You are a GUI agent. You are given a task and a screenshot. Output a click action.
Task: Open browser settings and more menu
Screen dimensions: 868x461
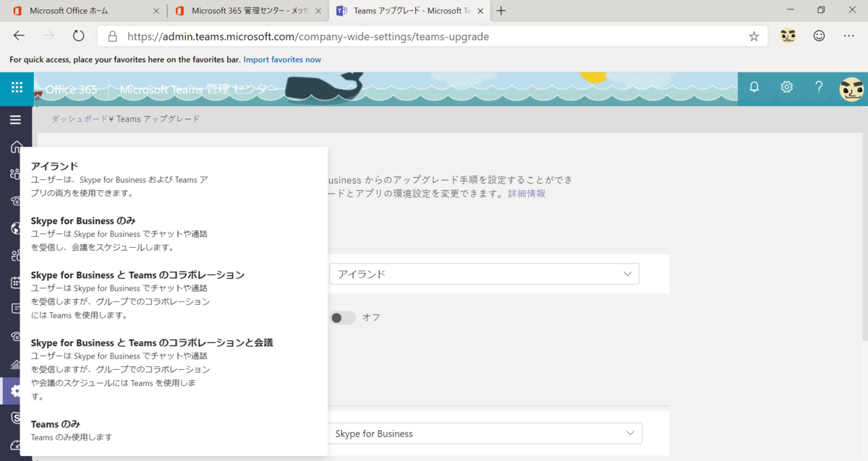pos(848,36)
